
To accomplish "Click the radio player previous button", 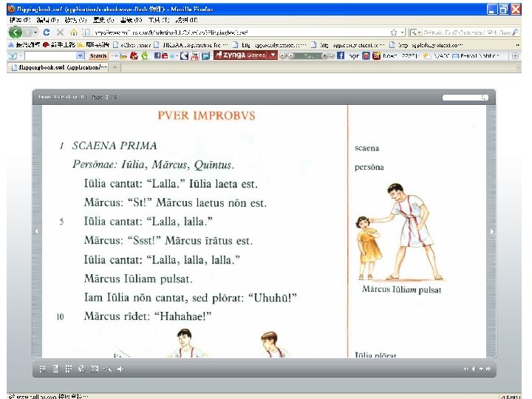I will point(282,55).
